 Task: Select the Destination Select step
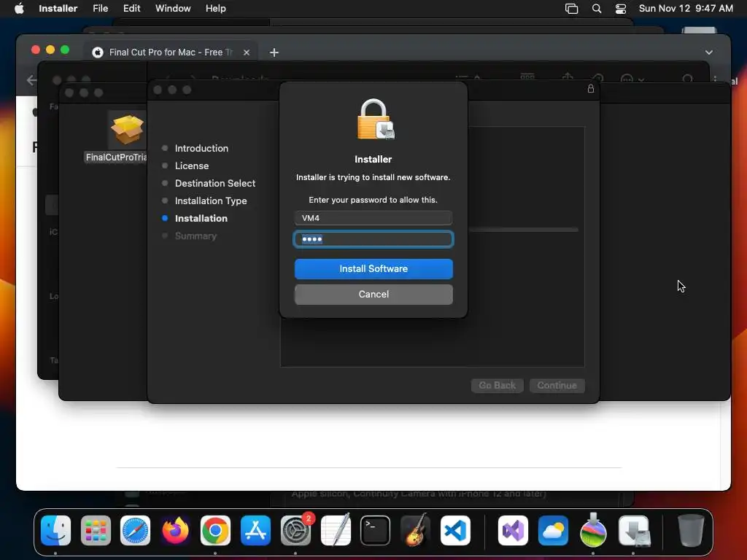(215, 183)
